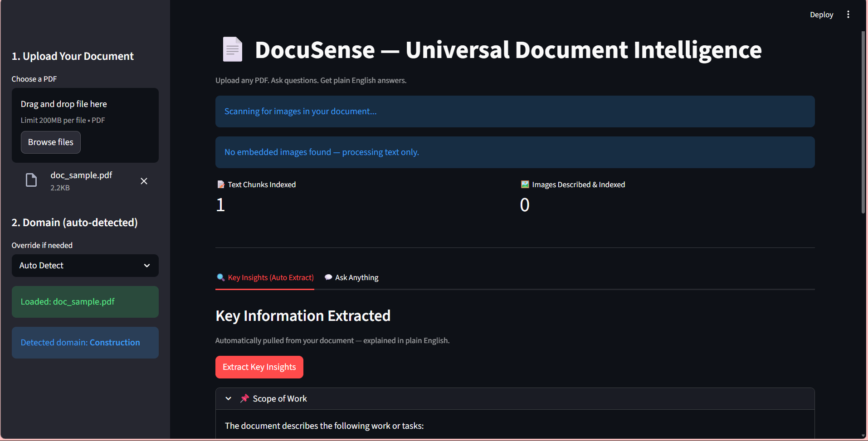The height and width of the screenshot is (441, 868).
Task: Open the three-dot options menu
Action: coord(848,14)
